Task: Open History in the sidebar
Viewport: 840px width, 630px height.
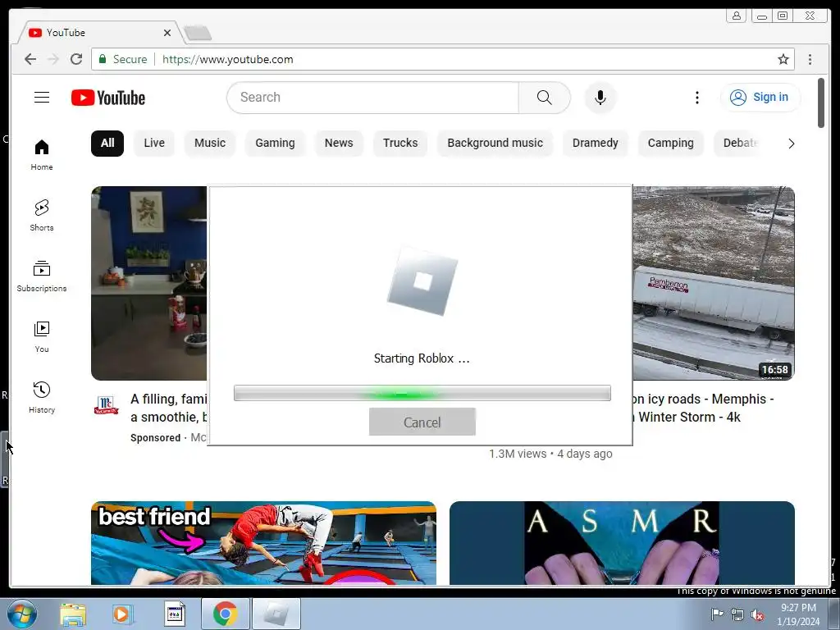Action: tap(42, 397)
